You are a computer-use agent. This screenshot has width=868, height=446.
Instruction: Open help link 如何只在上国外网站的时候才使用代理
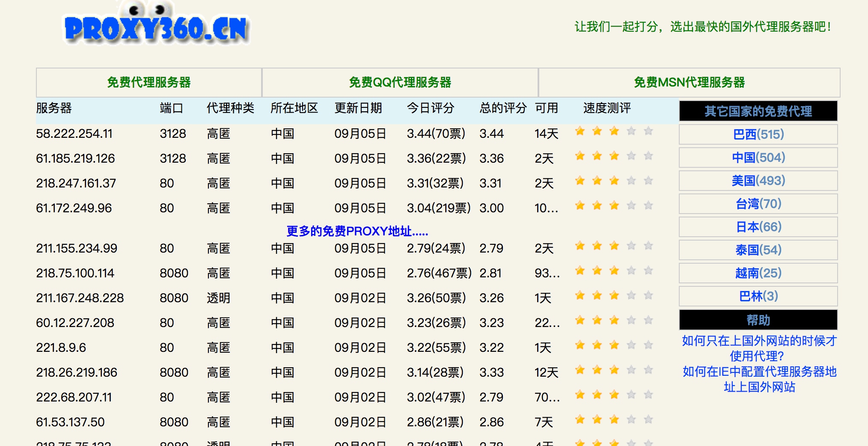(759, 348)
